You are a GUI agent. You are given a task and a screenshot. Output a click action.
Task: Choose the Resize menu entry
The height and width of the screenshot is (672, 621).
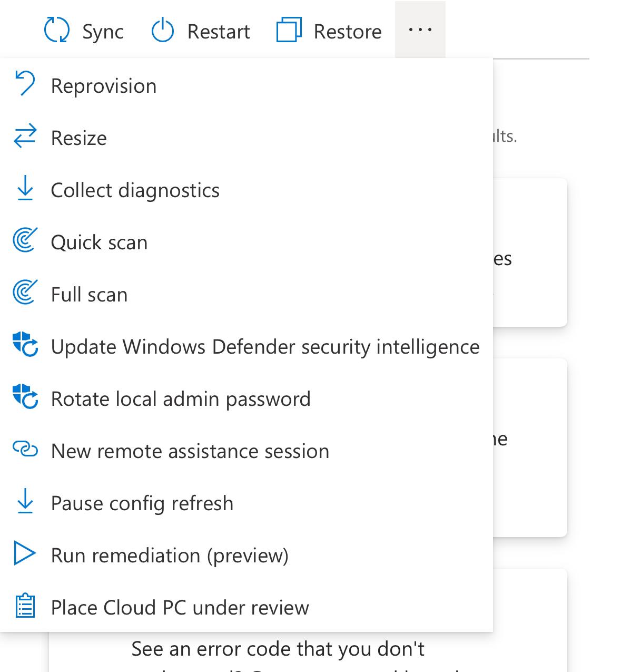(247, 138)
